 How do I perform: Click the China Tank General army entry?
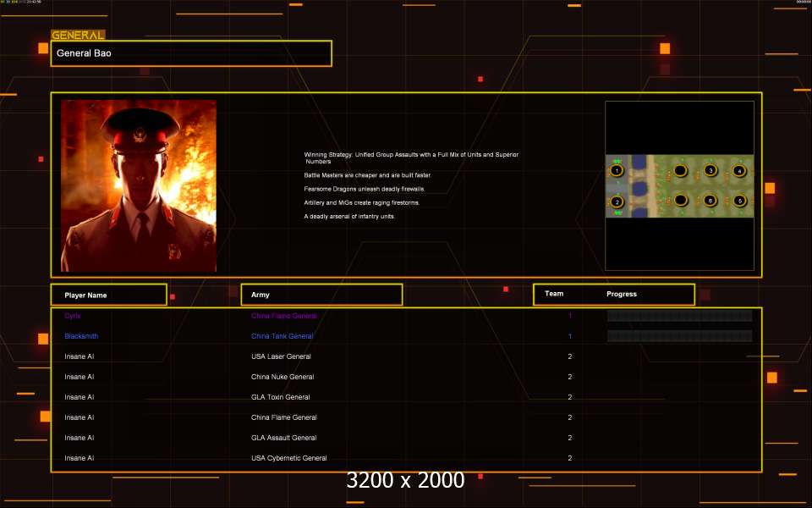coord(282,336)
